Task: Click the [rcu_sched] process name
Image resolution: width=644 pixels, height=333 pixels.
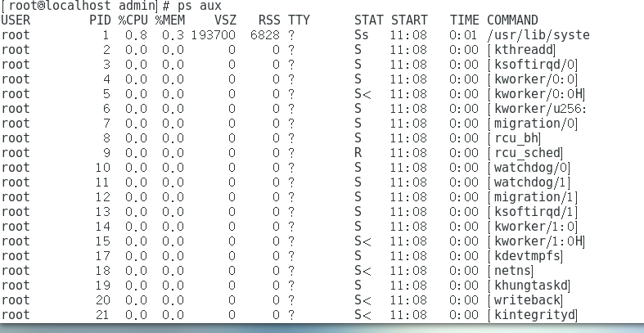Action: (x=525, y=153)
